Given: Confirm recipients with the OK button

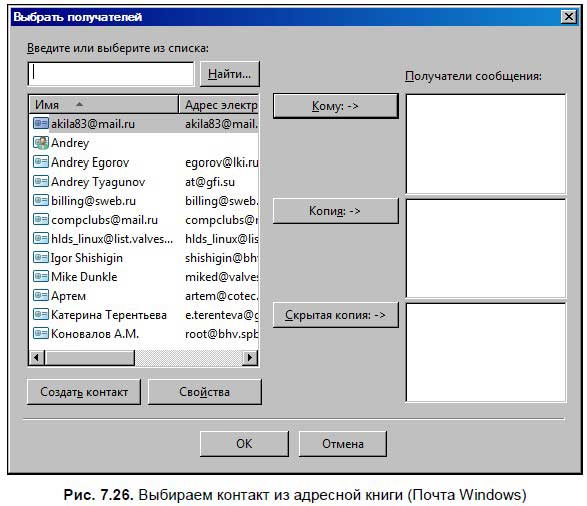Looking at the screenshot, I should 244,443.
